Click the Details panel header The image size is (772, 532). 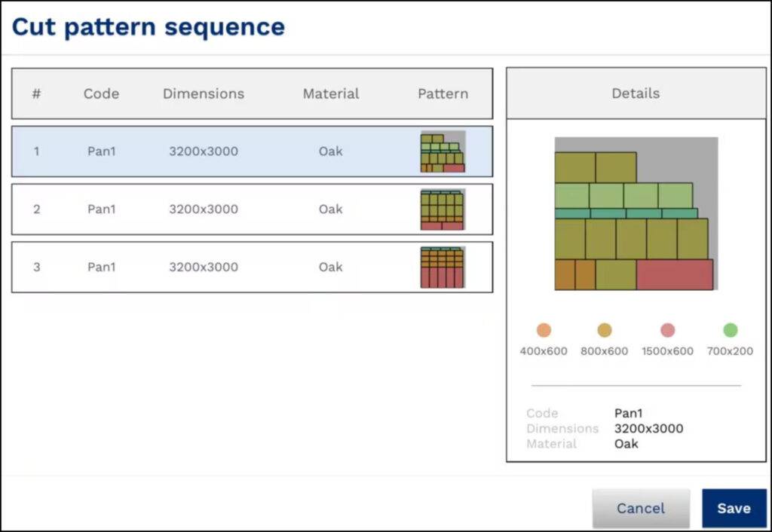636,93
